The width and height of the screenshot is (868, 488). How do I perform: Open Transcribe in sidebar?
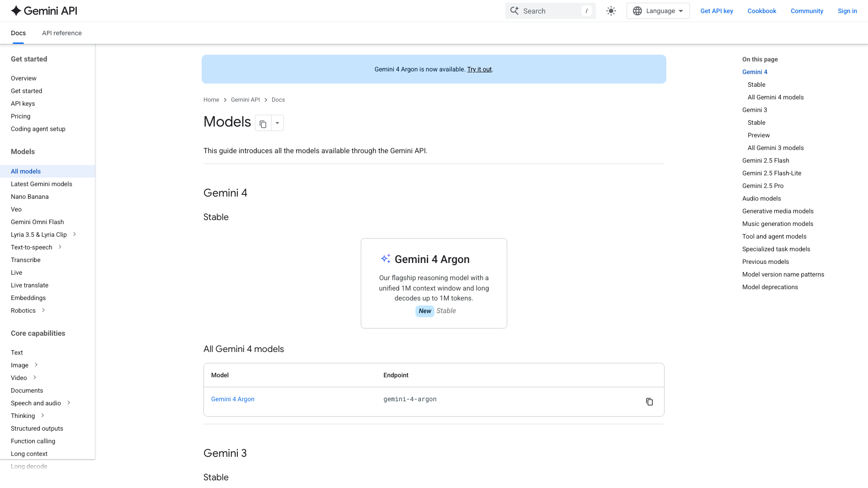(26, 260)
